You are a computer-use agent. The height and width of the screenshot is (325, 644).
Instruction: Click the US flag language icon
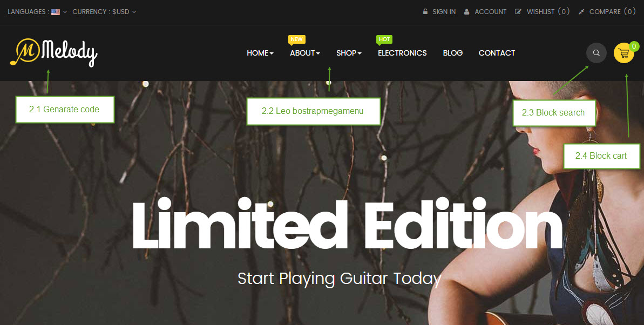coord(56,12)
